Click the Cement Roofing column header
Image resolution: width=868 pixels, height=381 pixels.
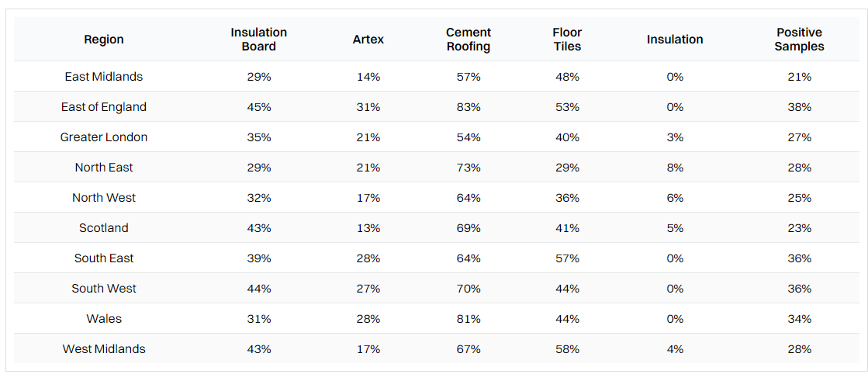[x=469, y=40]
